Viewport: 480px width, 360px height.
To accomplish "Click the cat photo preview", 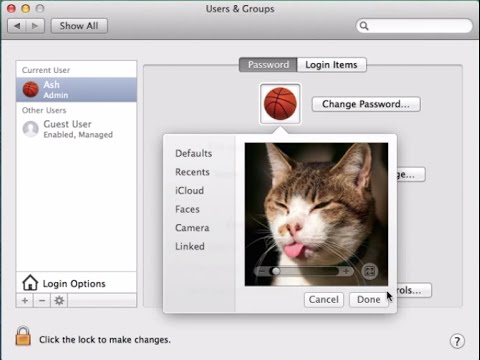I will (316, 214).
